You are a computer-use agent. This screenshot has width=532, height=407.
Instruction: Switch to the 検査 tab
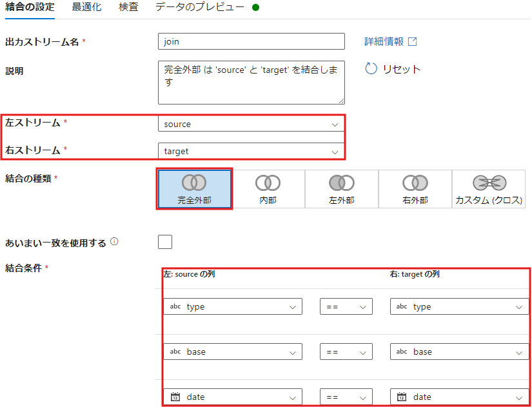point(128,7)
